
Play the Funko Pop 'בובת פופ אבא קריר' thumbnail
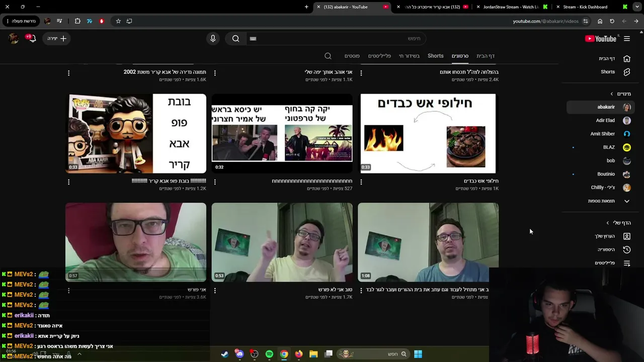(x=136, y=133)
